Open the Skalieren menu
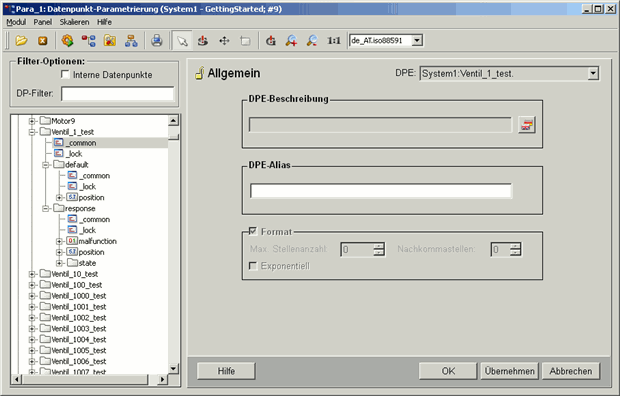The width and height of the screenshot is (620, 396). coord(74,22)
